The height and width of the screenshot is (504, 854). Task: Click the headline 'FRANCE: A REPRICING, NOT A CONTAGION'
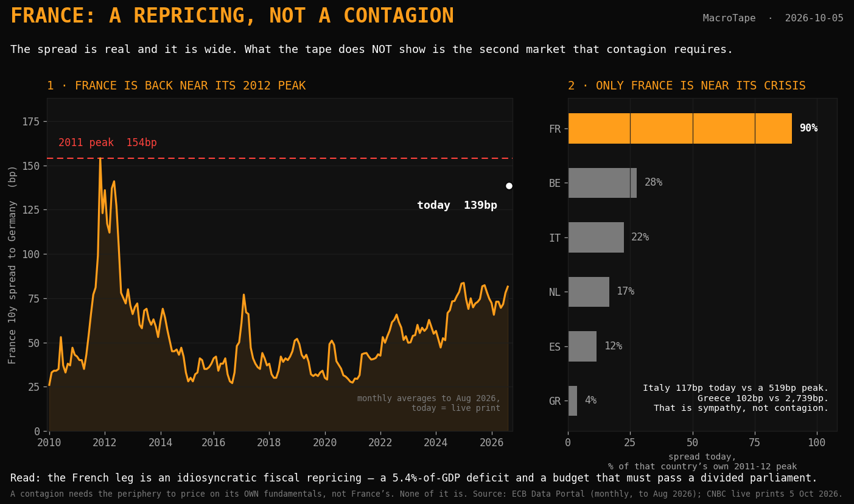[x=232, y=16]
